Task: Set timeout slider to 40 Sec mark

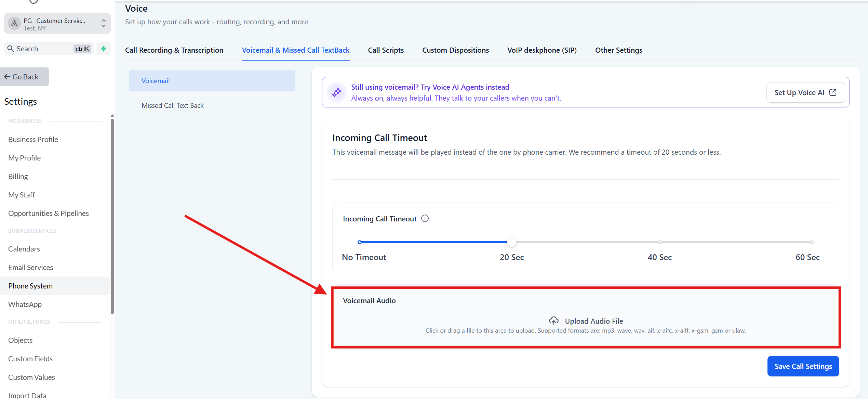Action: tap(659, 242)
